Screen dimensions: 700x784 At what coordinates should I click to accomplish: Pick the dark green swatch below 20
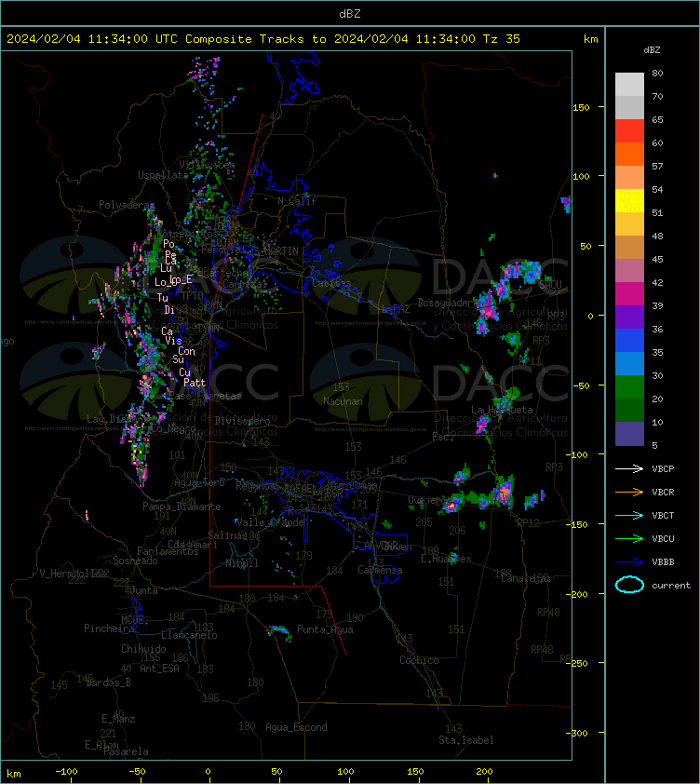click(x=629, y=410)
